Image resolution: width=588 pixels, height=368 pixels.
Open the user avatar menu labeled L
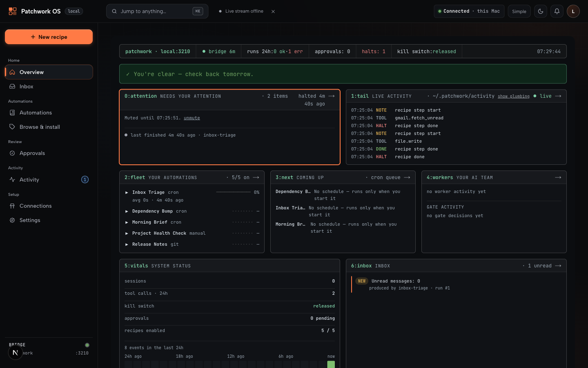573,11
